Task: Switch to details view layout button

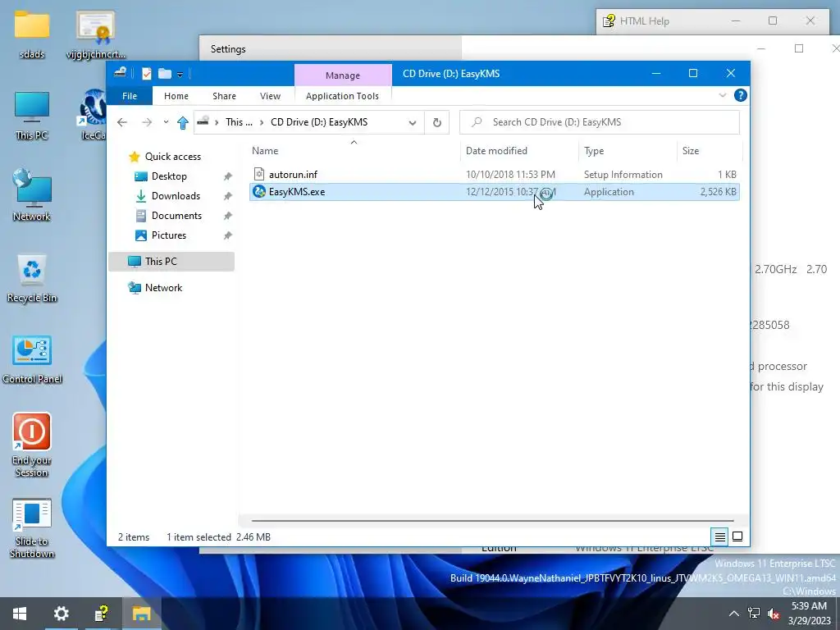Action: [720, 536]
